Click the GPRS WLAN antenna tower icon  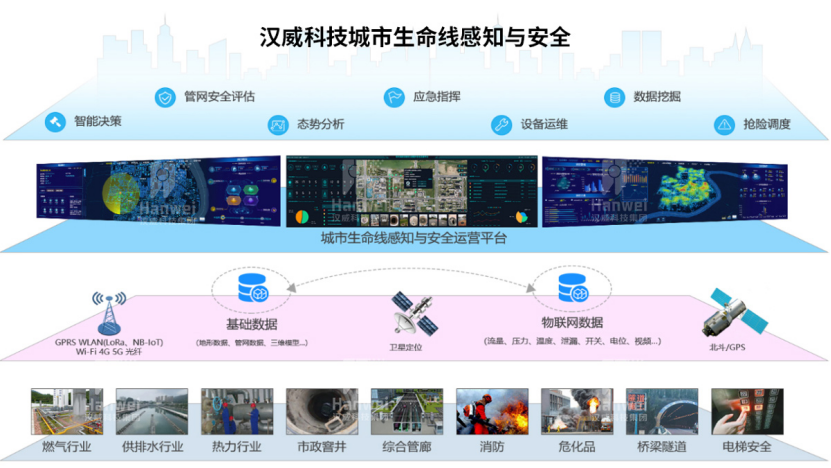tap(109, 313)
